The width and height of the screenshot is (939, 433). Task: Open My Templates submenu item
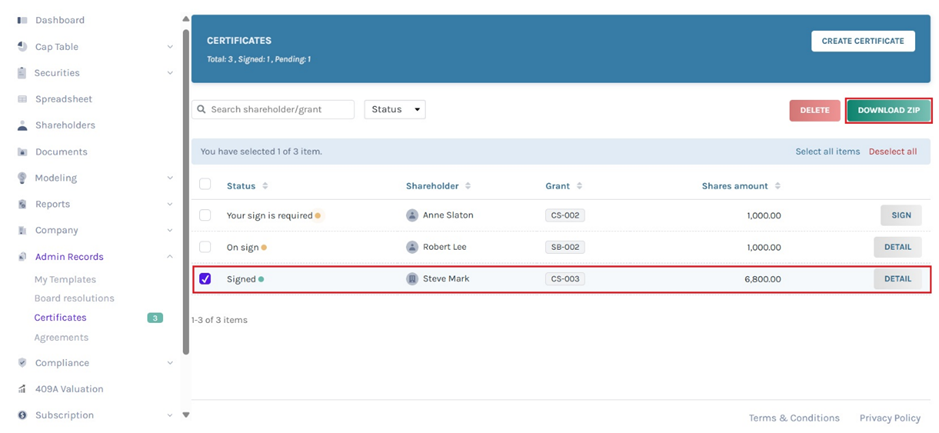coord(65,280)
